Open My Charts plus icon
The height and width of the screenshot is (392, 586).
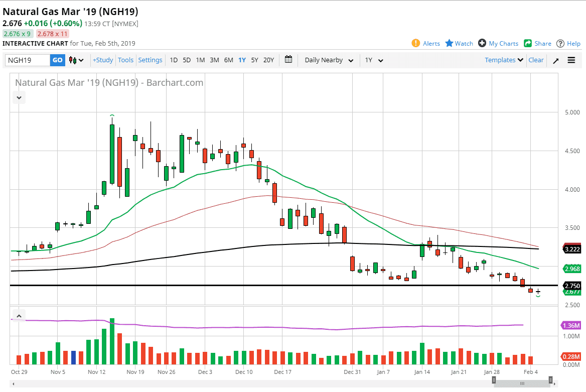click(x=482, y=43)
